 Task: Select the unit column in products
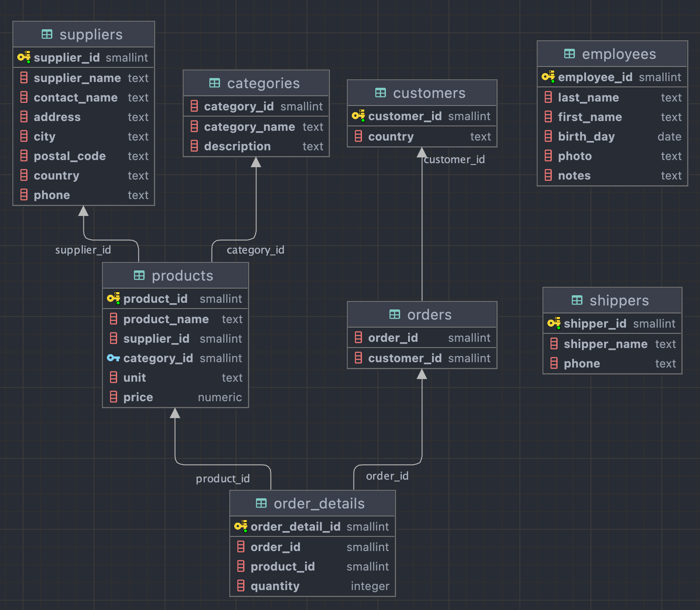(x=176, y=378)
